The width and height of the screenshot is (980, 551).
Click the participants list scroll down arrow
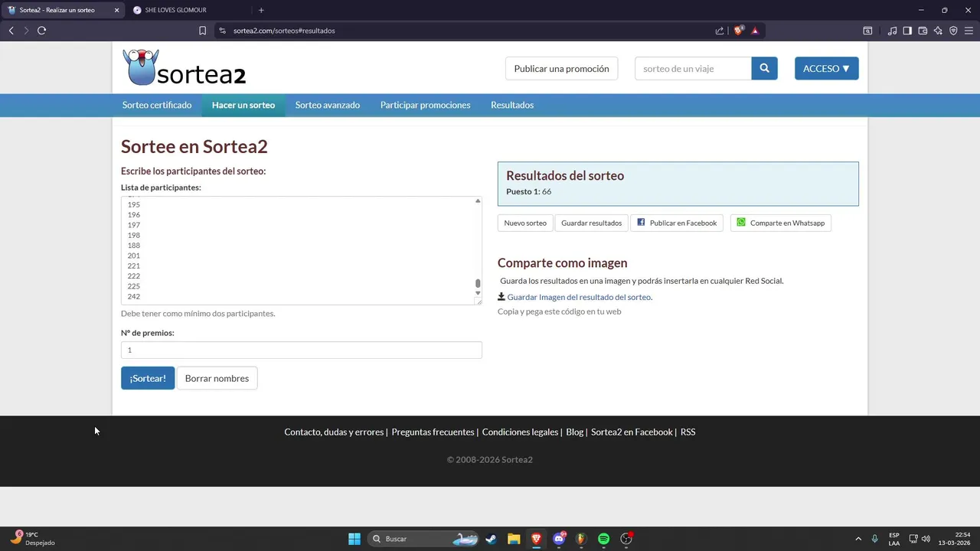point(478,293)
